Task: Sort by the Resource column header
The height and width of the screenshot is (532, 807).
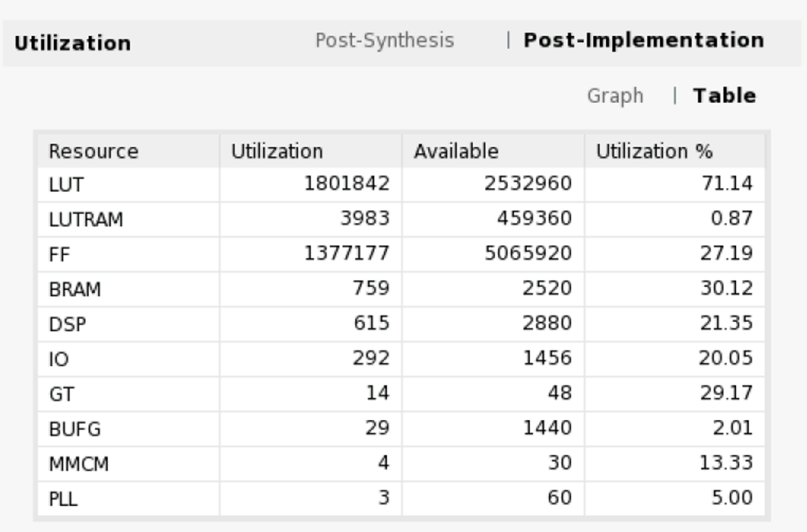Action: (93, 152)
